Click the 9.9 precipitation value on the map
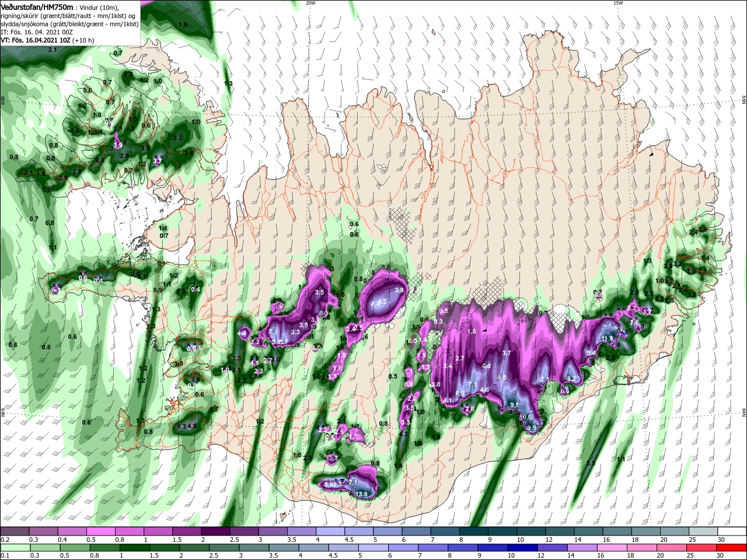 click(x=531, y=428)
